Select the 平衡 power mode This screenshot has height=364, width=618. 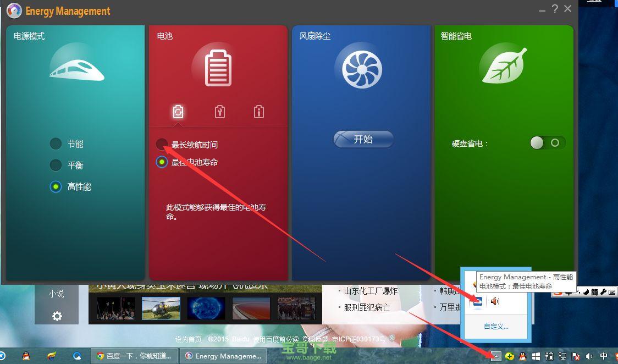tap(55, 165)
